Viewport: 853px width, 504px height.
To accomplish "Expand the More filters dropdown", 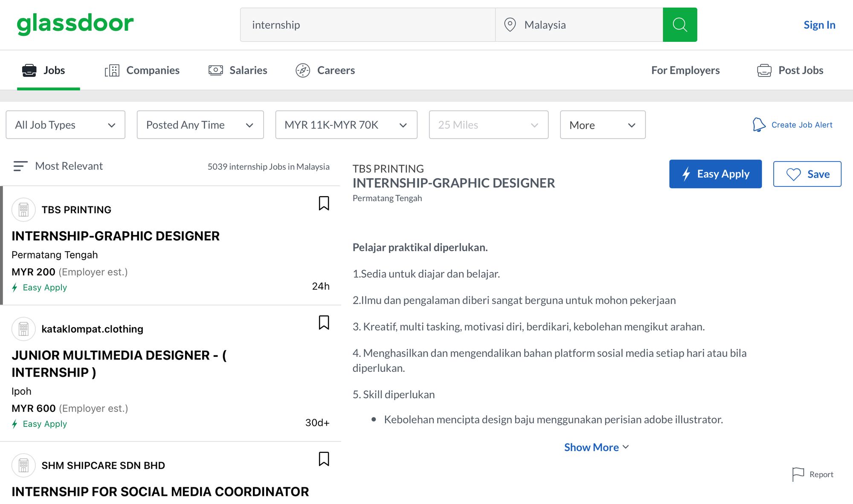I will (602, 125).
